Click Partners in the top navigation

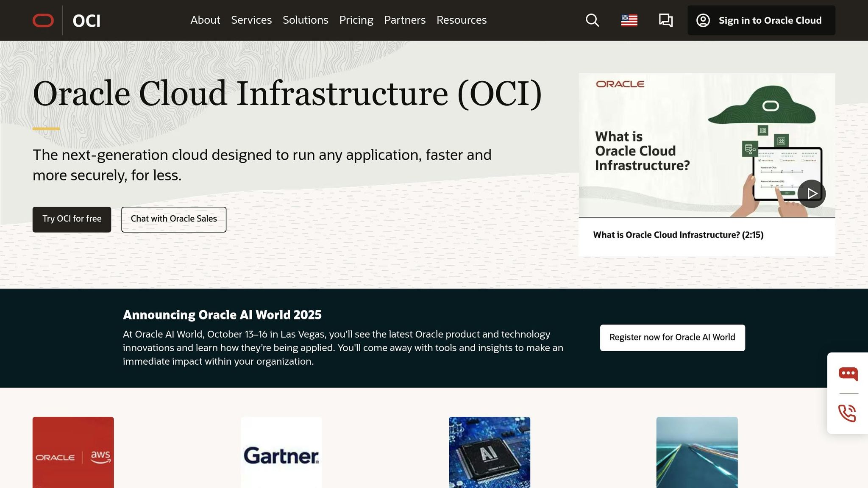pos(405,20)
